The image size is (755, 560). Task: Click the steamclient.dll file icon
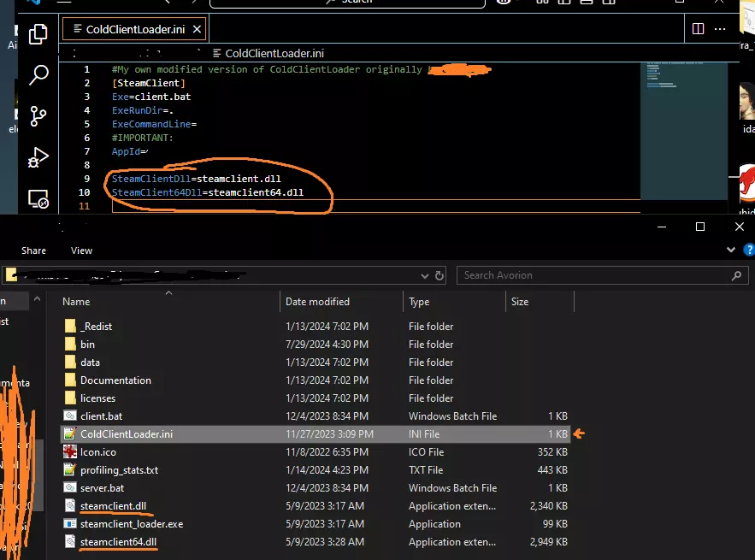pos(70,505)
